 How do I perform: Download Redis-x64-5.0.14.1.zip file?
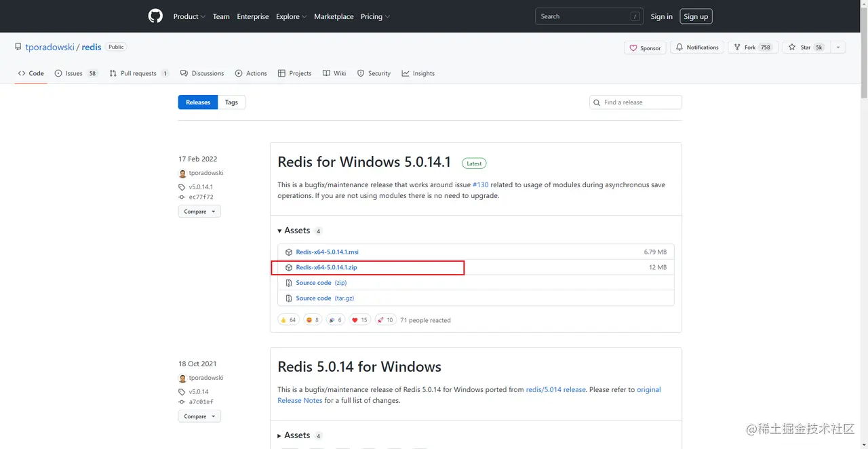326,267
